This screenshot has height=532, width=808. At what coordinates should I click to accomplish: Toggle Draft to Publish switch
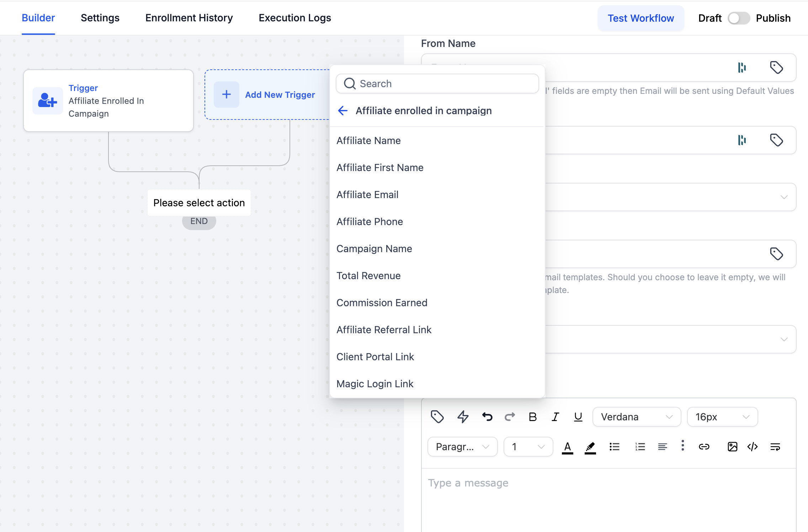click(x=738, y=18)
